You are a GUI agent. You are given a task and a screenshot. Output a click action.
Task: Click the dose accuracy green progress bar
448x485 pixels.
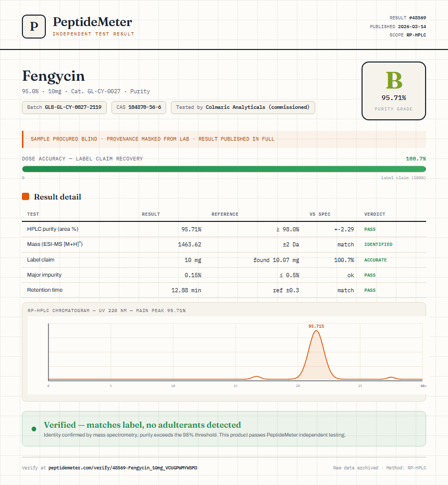[x=224, y=169]
